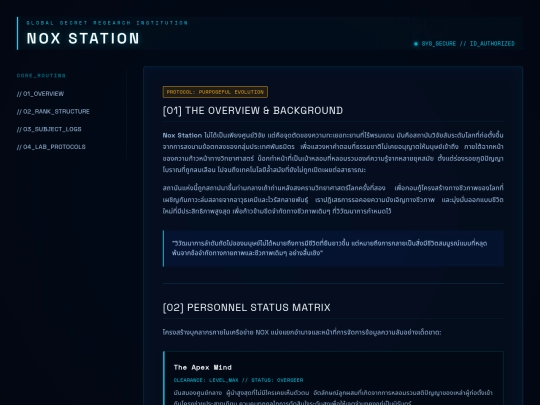Click the CORE_ROUTING sidebar label
This screenshot has height=405, width=540.
pos(41,75)
